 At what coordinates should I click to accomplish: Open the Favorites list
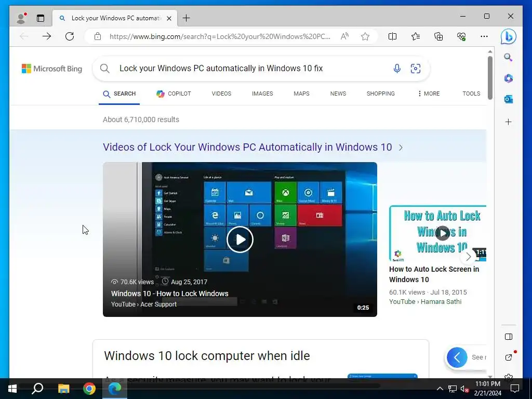(x=415, y=36)
